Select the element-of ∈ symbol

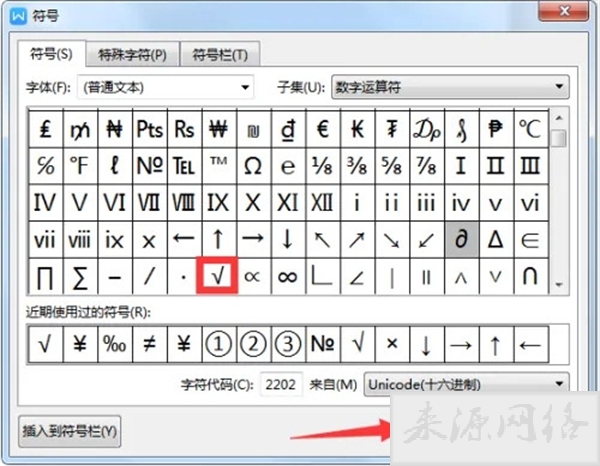(531, 239)
